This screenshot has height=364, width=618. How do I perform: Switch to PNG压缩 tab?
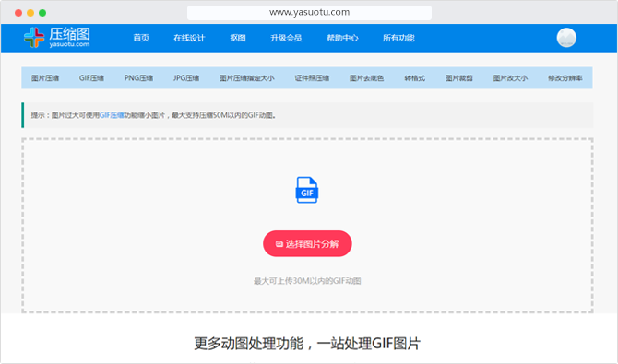[138, 78]
